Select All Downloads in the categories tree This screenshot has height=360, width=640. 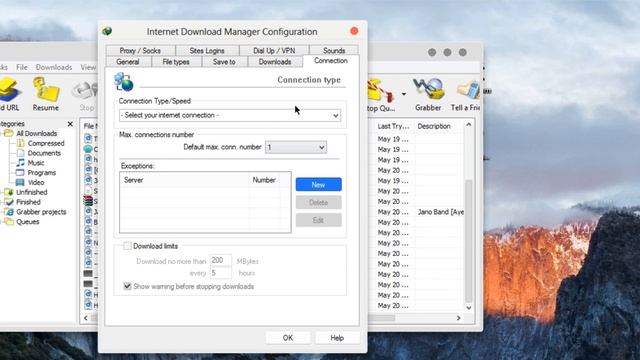pyautogui.click(x=36, y=133)
